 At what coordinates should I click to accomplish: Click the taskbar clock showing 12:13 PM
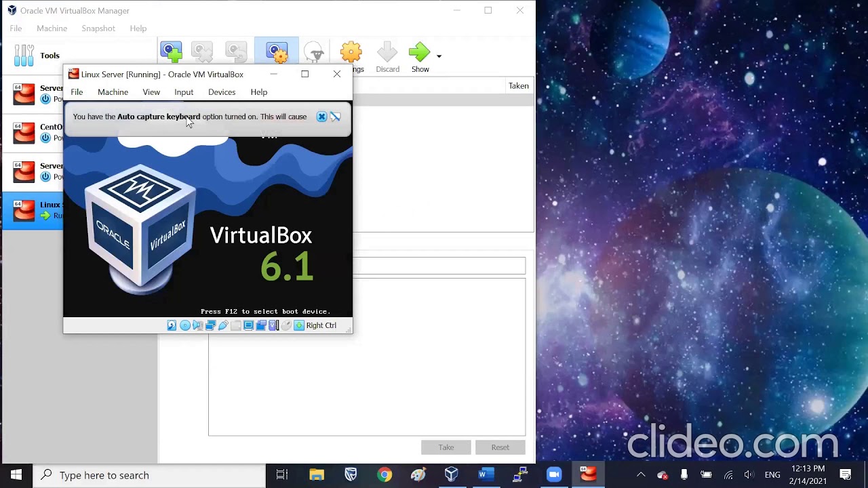[808, 475]
